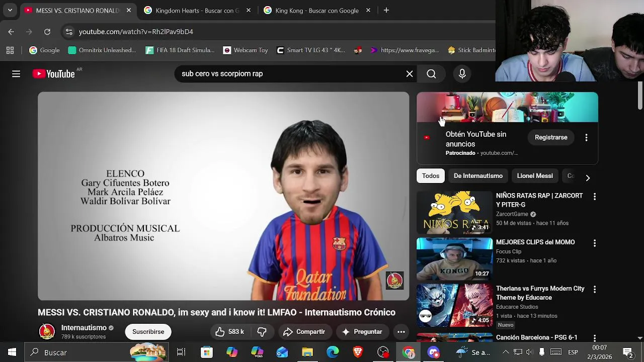The image size is (644, 362).
Task: Click the Windows taskbar search box
Action: tap(97, 352)
